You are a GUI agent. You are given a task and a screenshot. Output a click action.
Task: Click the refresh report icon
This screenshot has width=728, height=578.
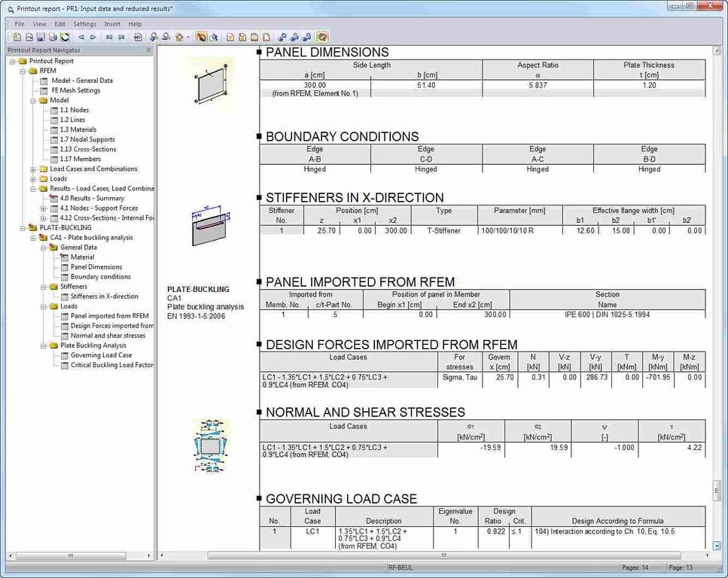pos(65,37)
